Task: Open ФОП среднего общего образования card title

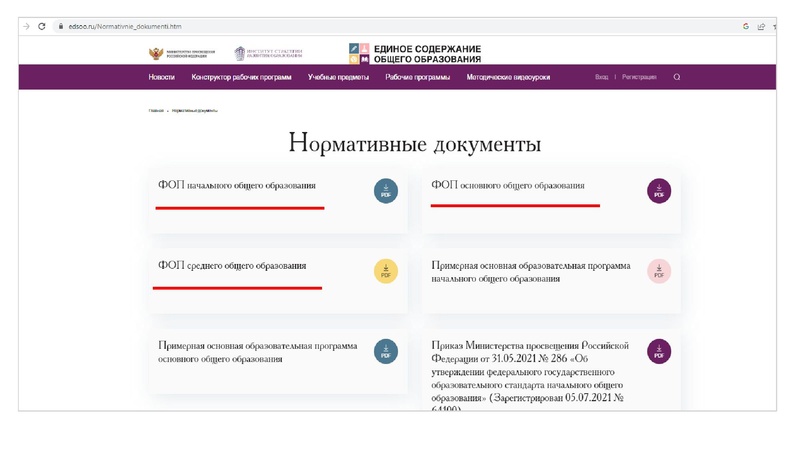Action: pyautogui.click(x=232, y=265)
